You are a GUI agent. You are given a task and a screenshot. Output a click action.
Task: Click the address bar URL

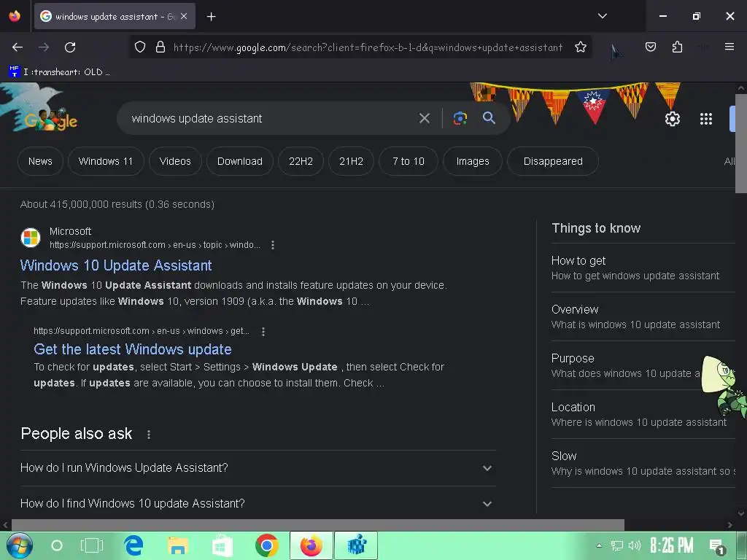(368, 47)
